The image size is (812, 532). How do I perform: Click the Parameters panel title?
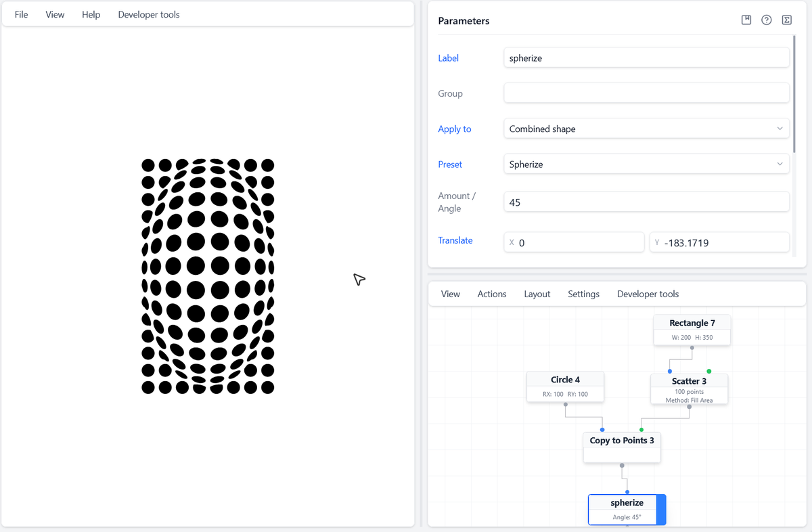(464, 21)
